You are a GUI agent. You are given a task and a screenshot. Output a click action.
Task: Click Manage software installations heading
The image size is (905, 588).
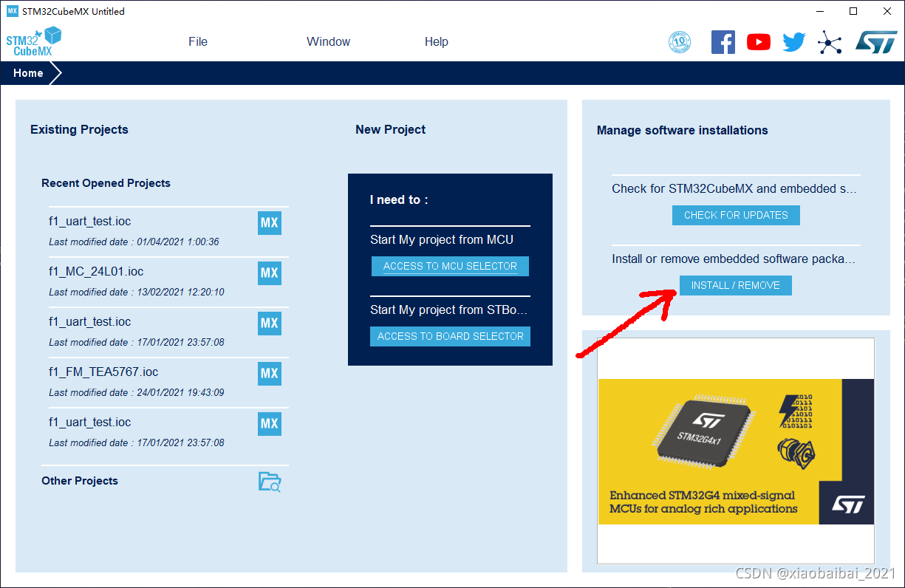683,130
